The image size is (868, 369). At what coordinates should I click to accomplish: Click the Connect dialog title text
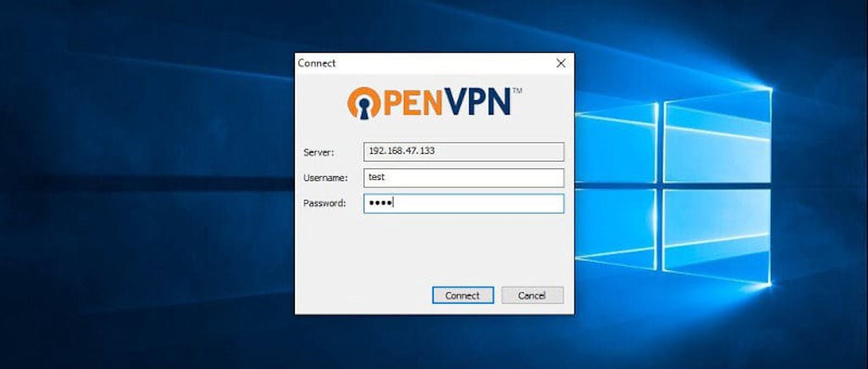pyautogui.click(x=316, y=63)
